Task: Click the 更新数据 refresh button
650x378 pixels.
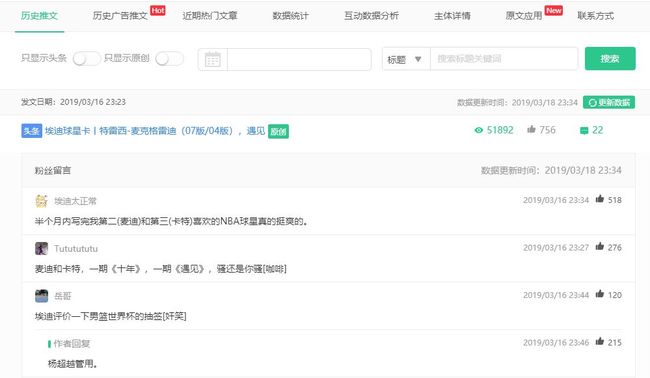Action: 609,102
